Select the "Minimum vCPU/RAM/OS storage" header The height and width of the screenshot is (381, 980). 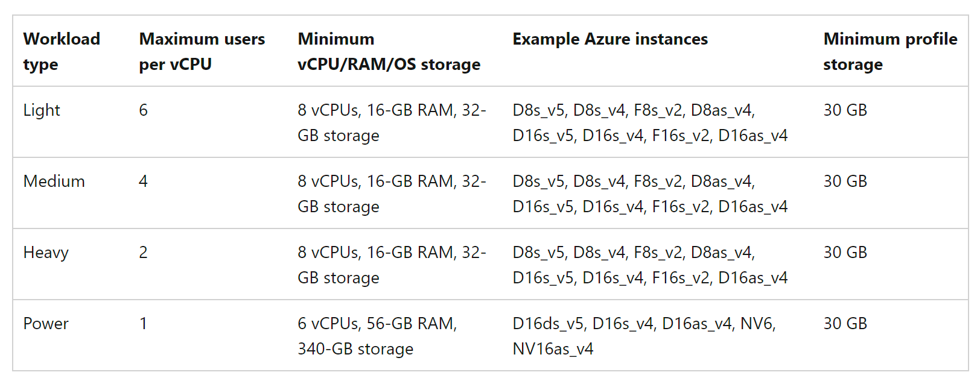(x=389, y=51)
